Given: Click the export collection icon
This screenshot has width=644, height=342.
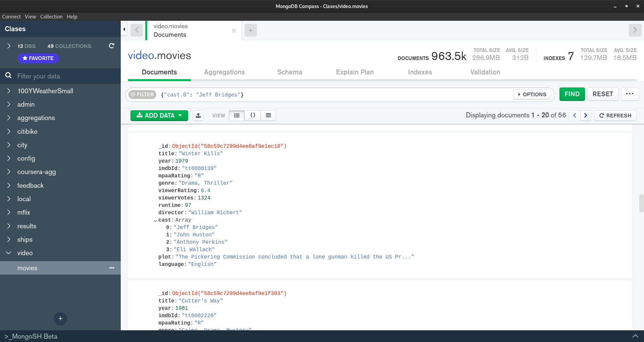Looking at the screenshot, I should (198, 115).
